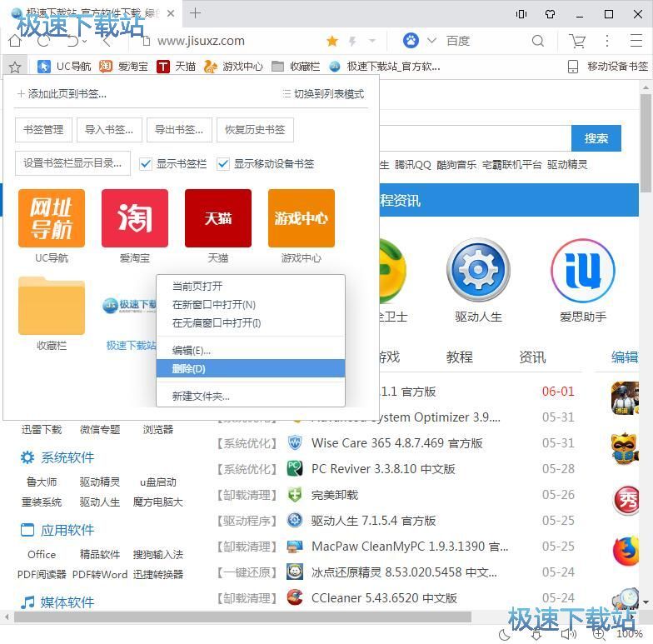
Task: Select 新建文件夹... in the context menu
Action: (x=250, y=397)
